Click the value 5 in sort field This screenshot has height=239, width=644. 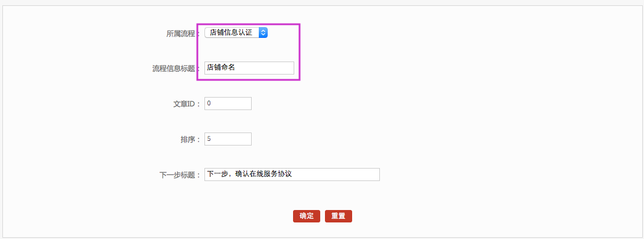(x=209, y=139)
